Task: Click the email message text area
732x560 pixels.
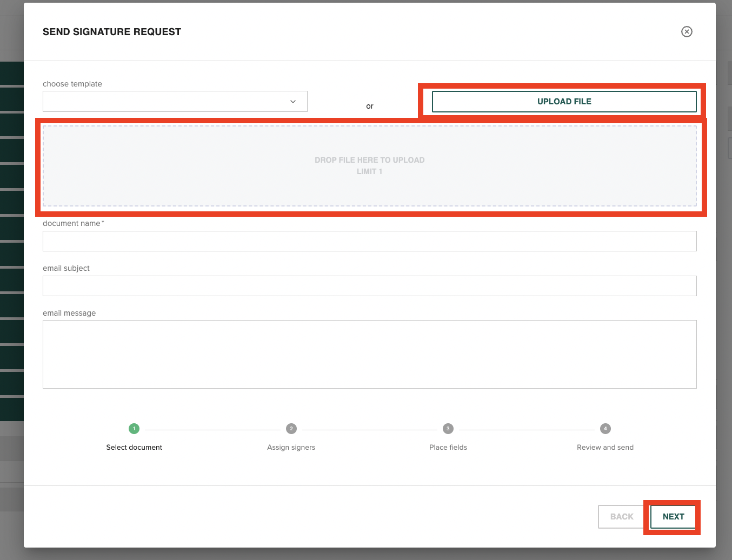Action: coord(370,354)
